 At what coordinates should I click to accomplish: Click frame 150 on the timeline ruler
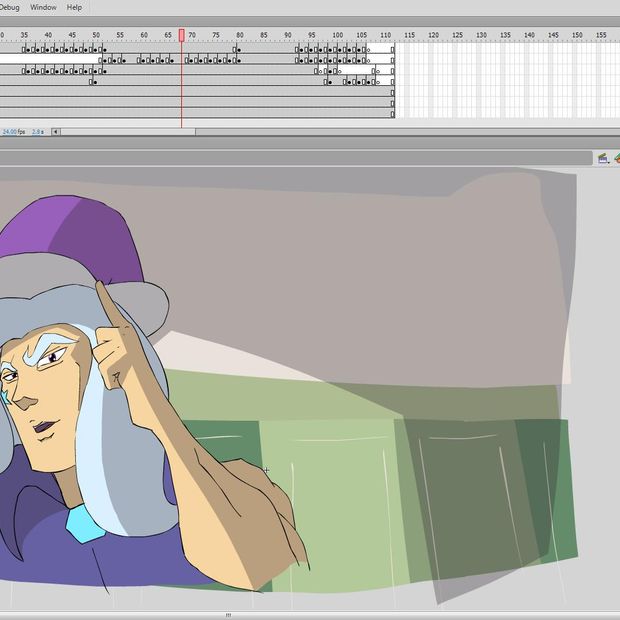[577, 36]
